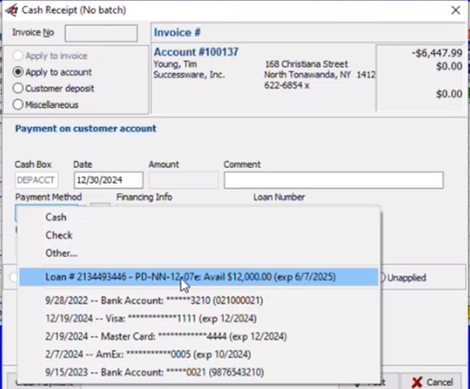Click the Cash Box field DEPACCT
This screenshot has height=389, width=470.
point(36,180)
